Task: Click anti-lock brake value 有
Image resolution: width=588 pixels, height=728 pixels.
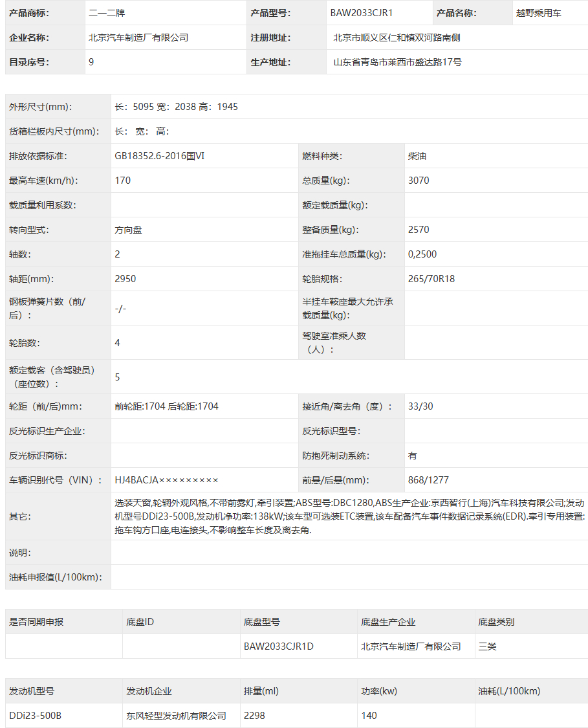Action: [413, 456]
